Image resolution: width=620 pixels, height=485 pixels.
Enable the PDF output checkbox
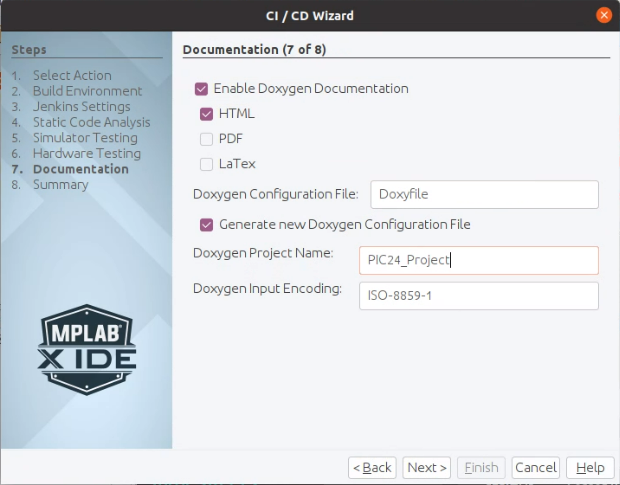[x=207, y=139]
